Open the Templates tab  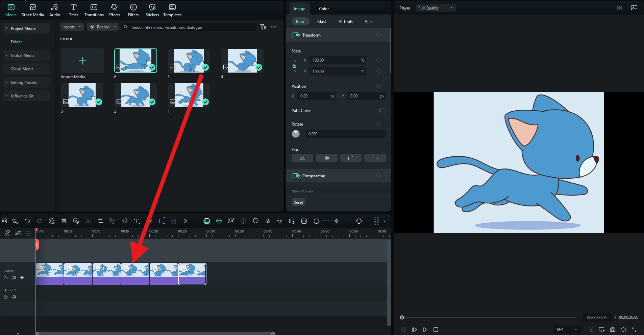(172, 10)
